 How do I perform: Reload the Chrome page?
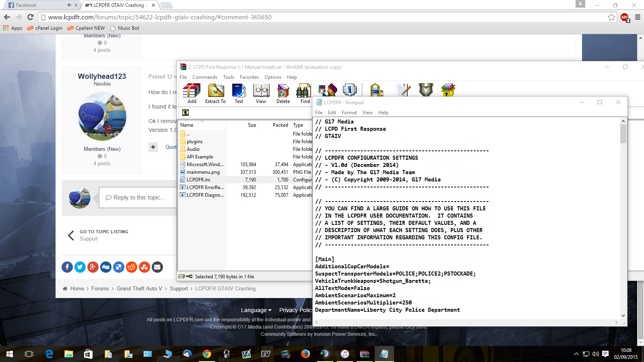(x=30, y=17)
